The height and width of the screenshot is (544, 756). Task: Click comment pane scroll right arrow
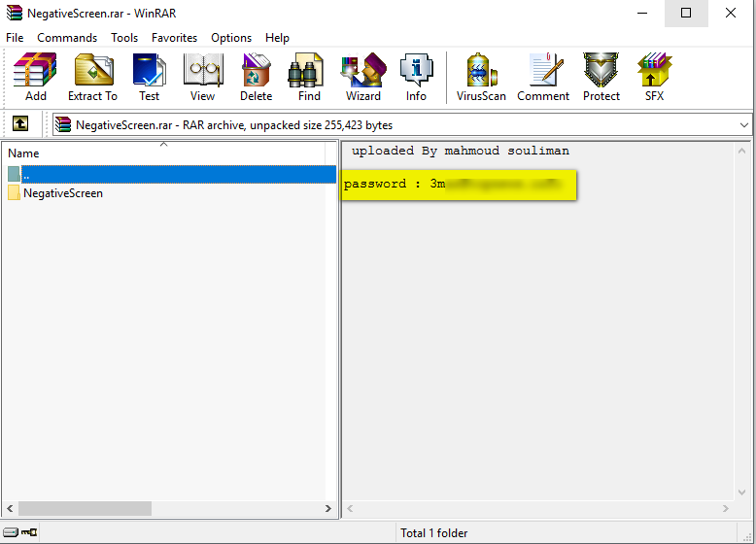pos(725,508)
